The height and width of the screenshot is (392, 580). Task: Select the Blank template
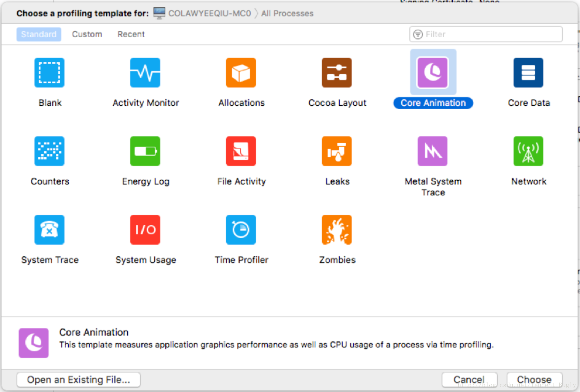pyautogui.click(x=49, y=73)
